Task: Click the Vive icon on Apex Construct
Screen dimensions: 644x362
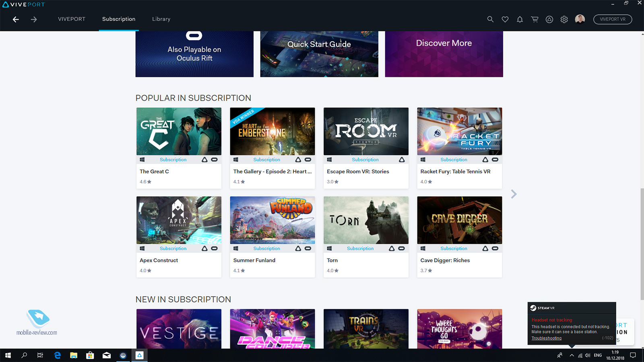Action: (204, 249)
